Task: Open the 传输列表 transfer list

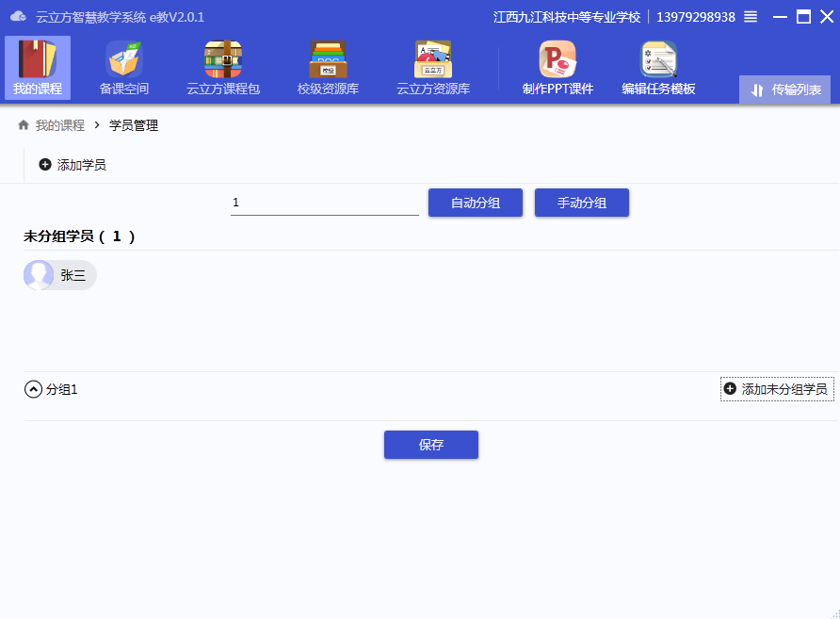Action: point(785,90)
